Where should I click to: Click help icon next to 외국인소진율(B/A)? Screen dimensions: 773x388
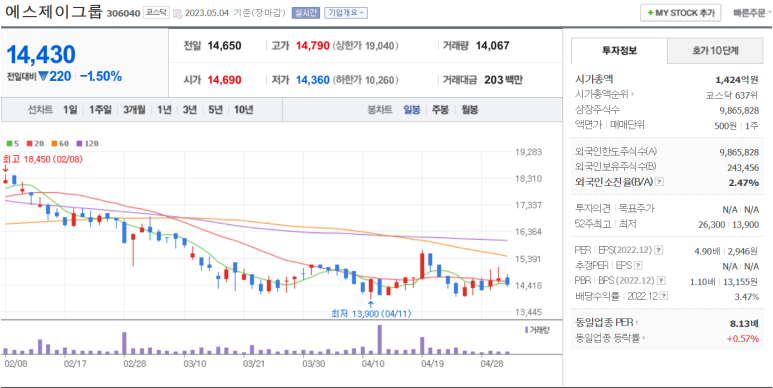660,182
